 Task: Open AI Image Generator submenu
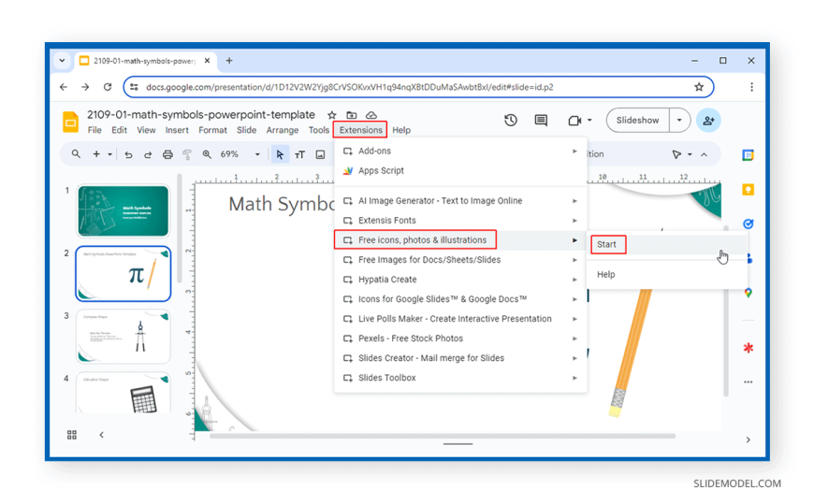460,201
